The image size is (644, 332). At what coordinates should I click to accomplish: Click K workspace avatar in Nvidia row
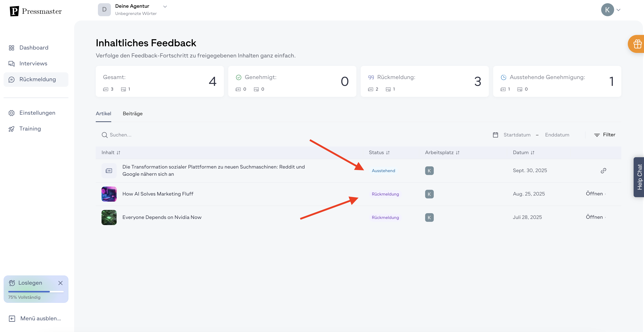tap(429, 217)
